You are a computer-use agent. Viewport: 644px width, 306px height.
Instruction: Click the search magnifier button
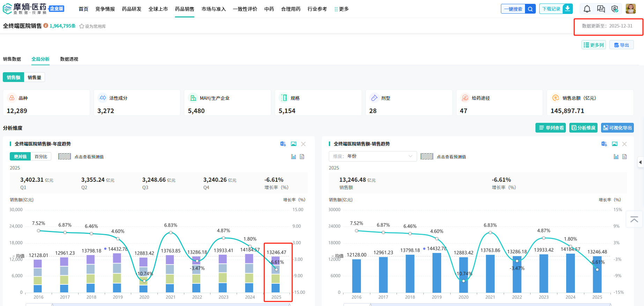point(530,9)
